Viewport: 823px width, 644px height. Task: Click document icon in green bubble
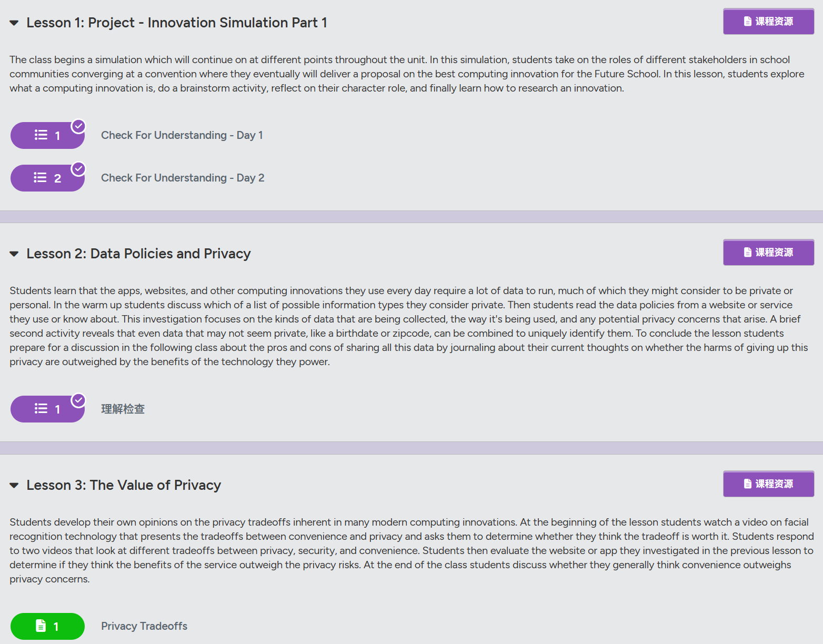pos(41,626)
